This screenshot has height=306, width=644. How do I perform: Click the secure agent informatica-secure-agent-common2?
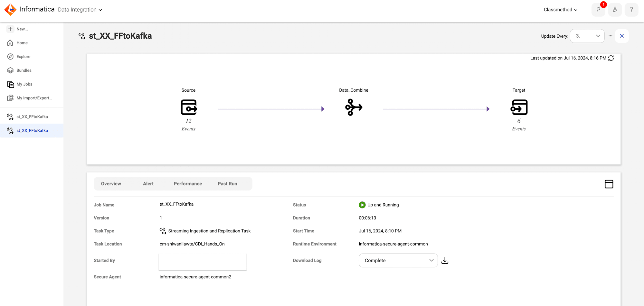click(x=195, y=277)
